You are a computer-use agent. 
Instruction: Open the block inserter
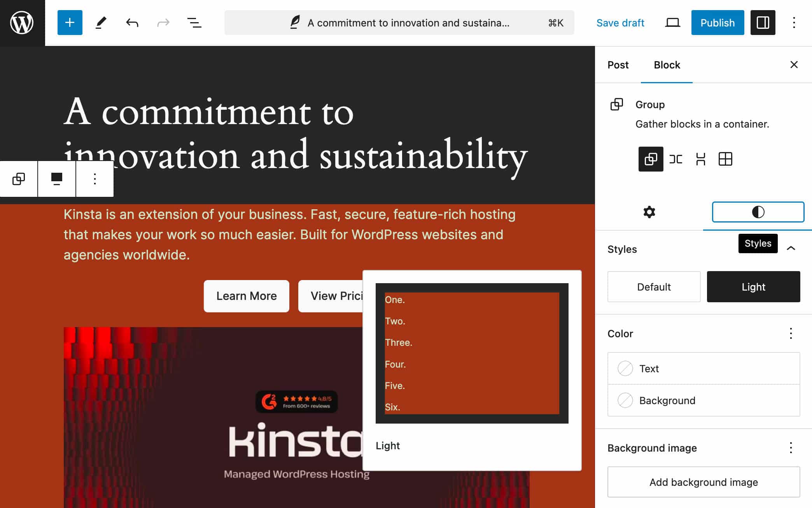[70, 23]
